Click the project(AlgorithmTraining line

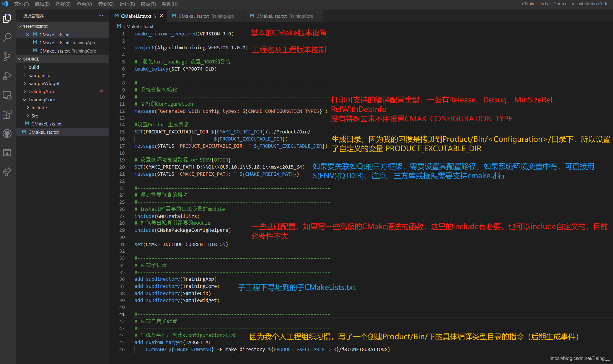(x=191, y=48)
